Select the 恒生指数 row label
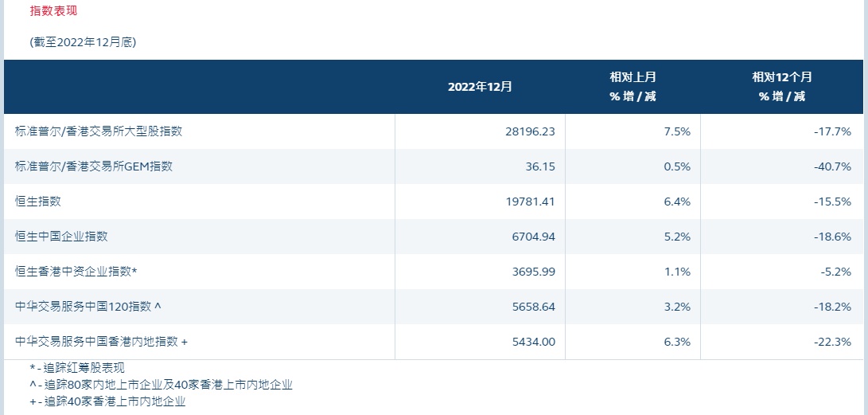Image resolution: width=868 pixels, height=415 pixels. [x=38, y=202]
